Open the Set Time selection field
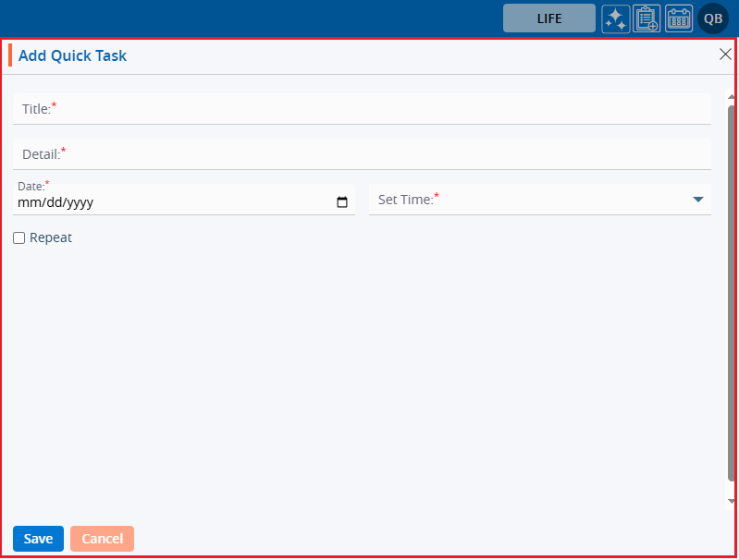 pyautogui.click(x=527, y=200)
